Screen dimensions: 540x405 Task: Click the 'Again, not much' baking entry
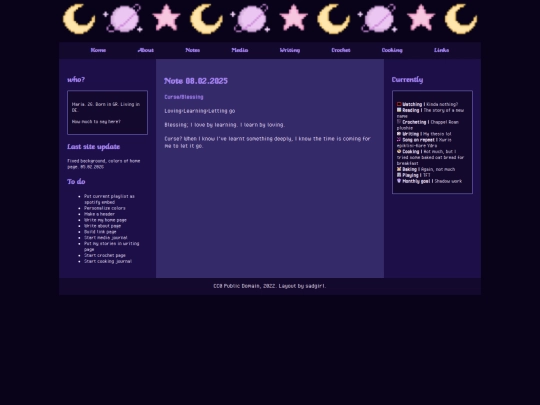[x=438, y=169]
